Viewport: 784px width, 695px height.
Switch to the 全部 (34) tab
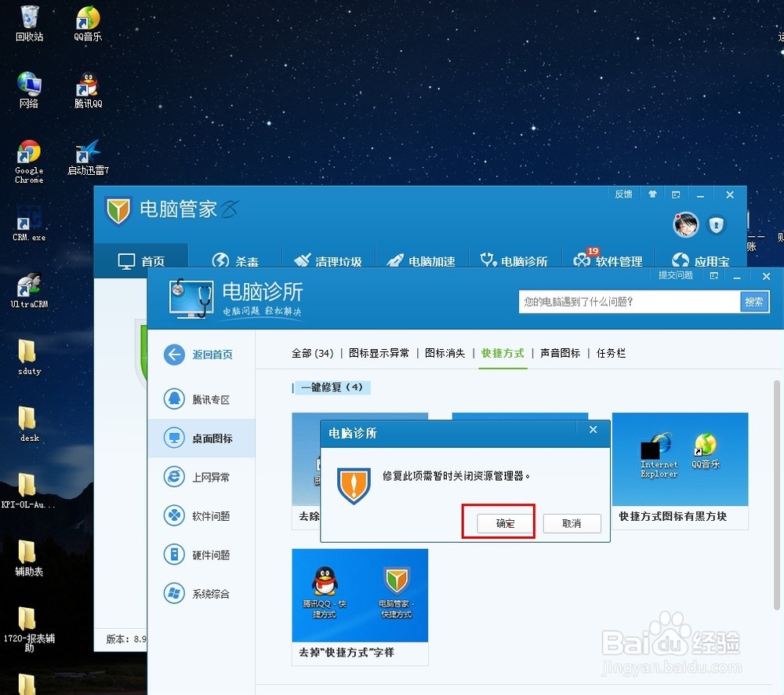pos(313,353)
